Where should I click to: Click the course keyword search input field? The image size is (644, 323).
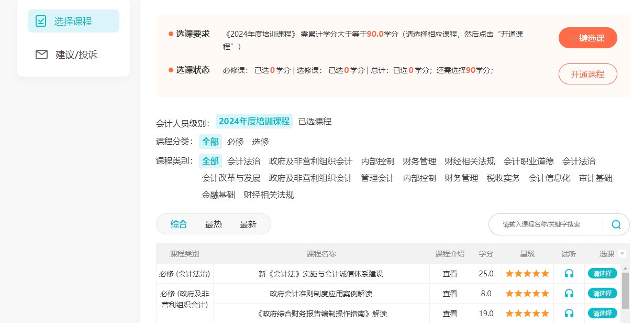point(545,224)
